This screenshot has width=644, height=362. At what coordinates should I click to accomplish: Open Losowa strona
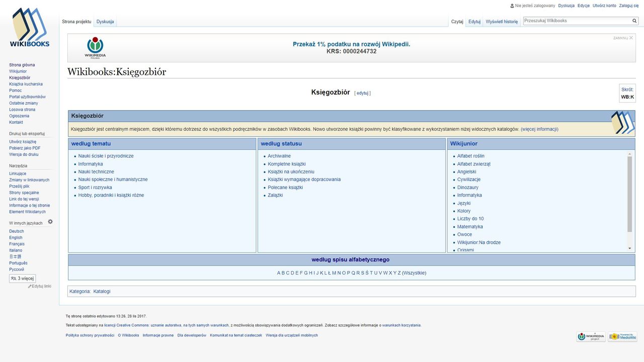pos(22,110)
